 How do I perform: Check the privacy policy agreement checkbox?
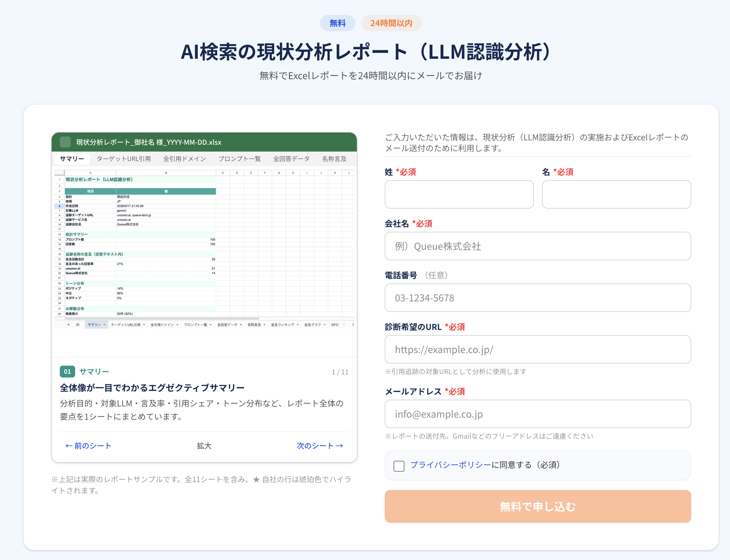pos(399,466)
